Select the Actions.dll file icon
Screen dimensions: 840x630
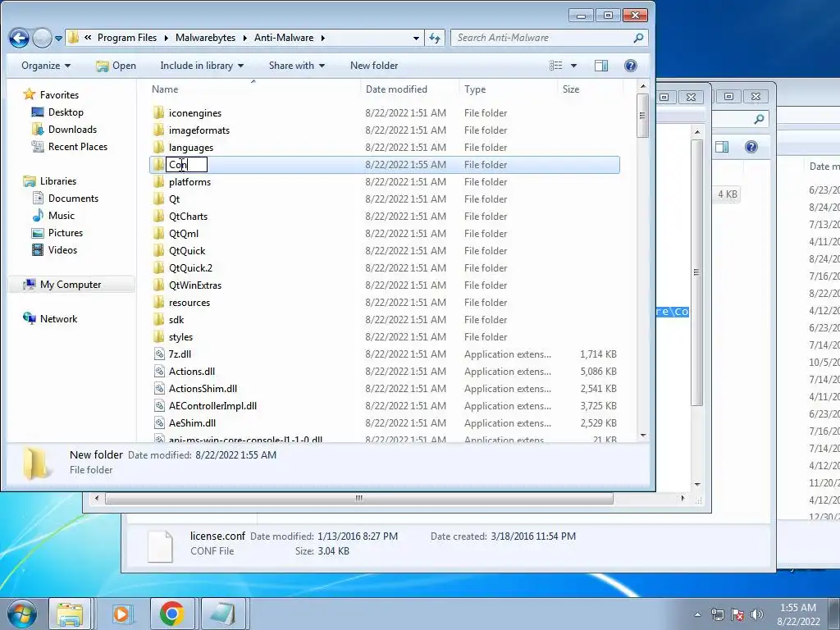tap(159, 372)
